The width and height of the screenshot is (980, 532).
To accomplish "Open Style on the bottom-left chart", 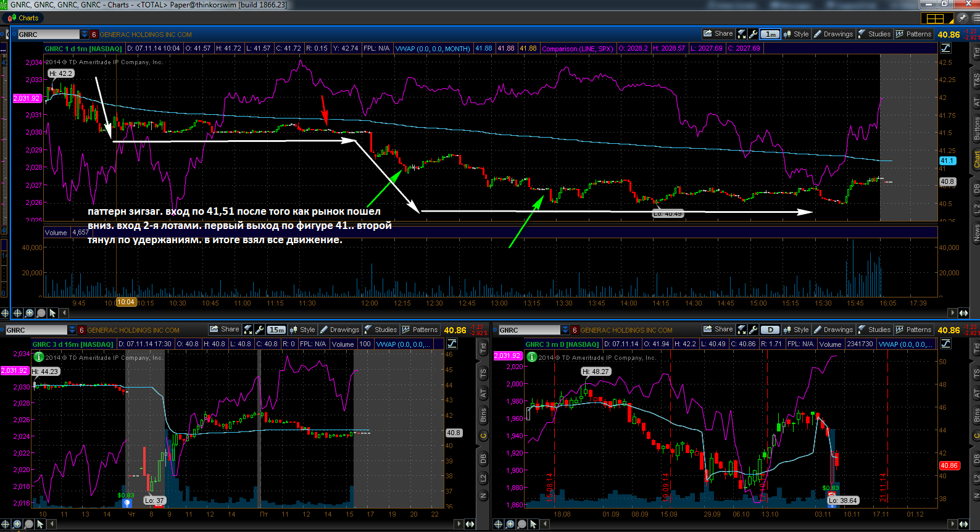I will [x=302, y=330].
